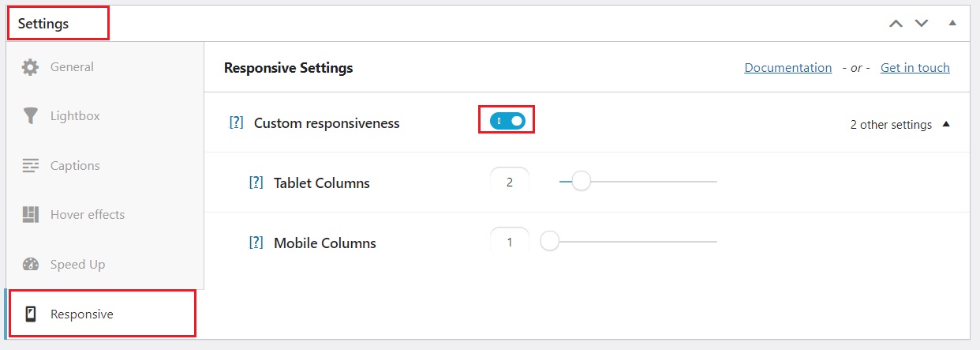The image size is (980, 350).
Task: Show help tooltip for Tablet Columns
Action: pos(256,183)
